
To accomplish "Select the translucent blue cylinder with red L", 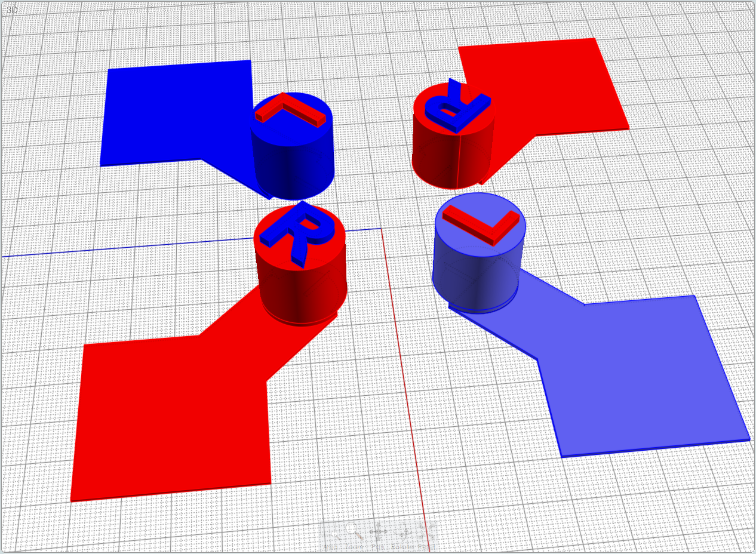I will (x=480, y=252).
